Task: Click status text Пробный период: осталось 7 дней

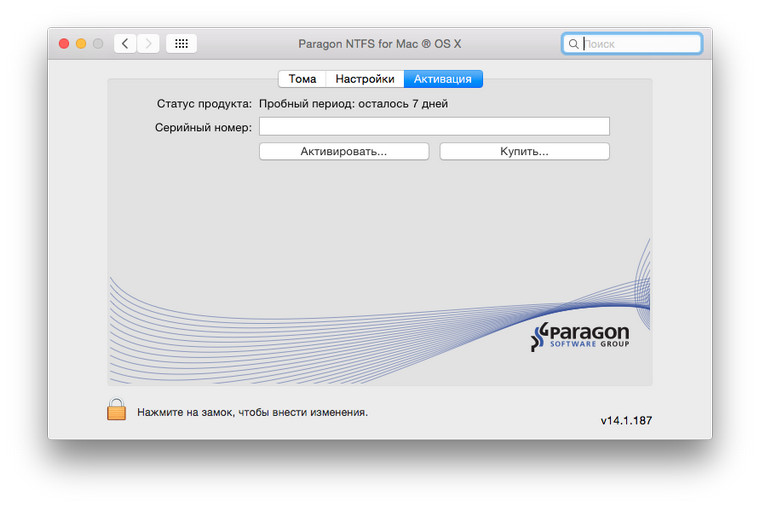Action: point(353,104)
